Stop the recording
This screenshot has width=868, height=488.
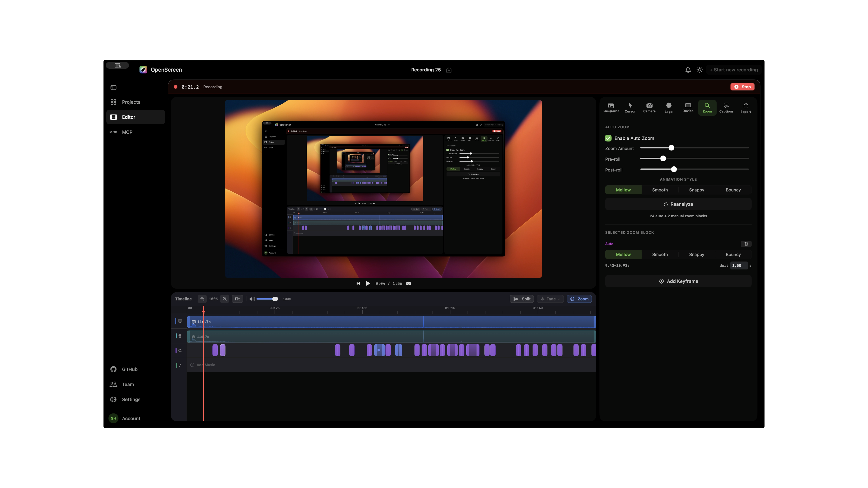pyautogui.click(x=742, y=87)
